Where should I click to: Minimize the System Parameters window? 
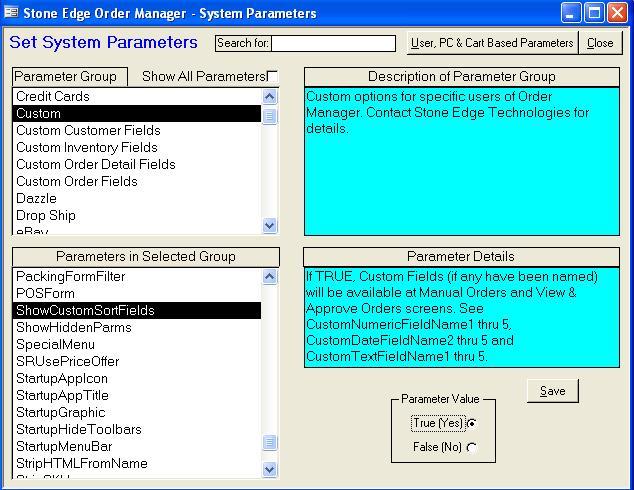click(571, 13)
